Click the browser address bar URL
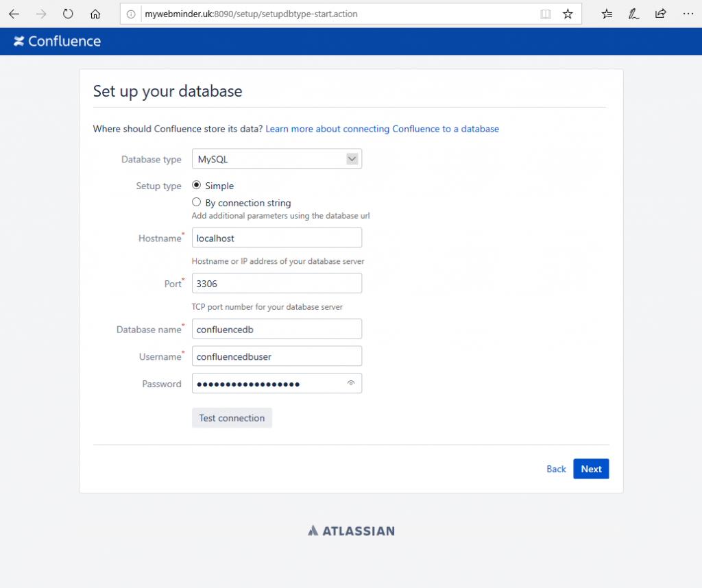The width and height of the screenshot is (702, 588). coord(251,14)
